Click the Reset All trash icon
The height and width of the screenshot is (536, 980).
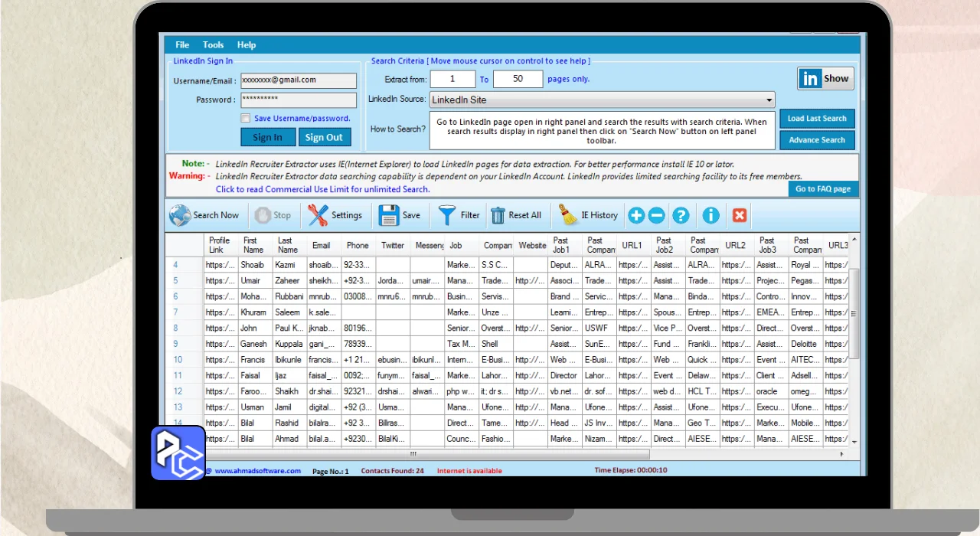[498, 216]
